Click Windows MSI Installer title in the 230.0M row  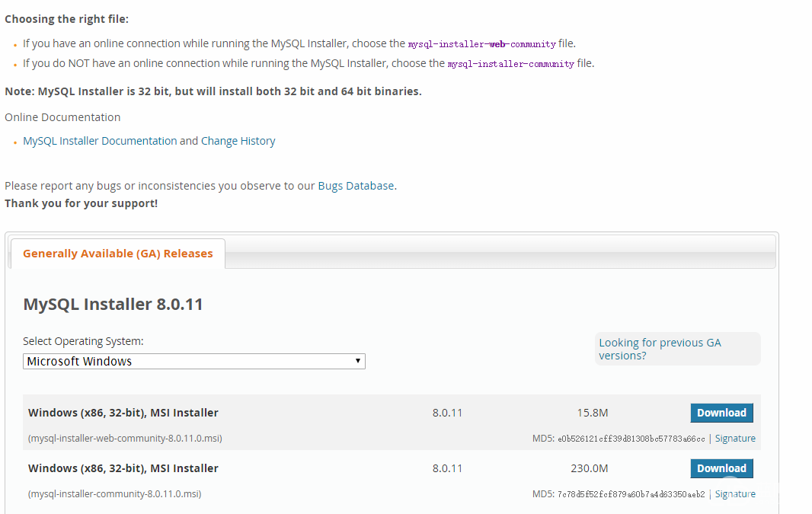coord(123,468)
